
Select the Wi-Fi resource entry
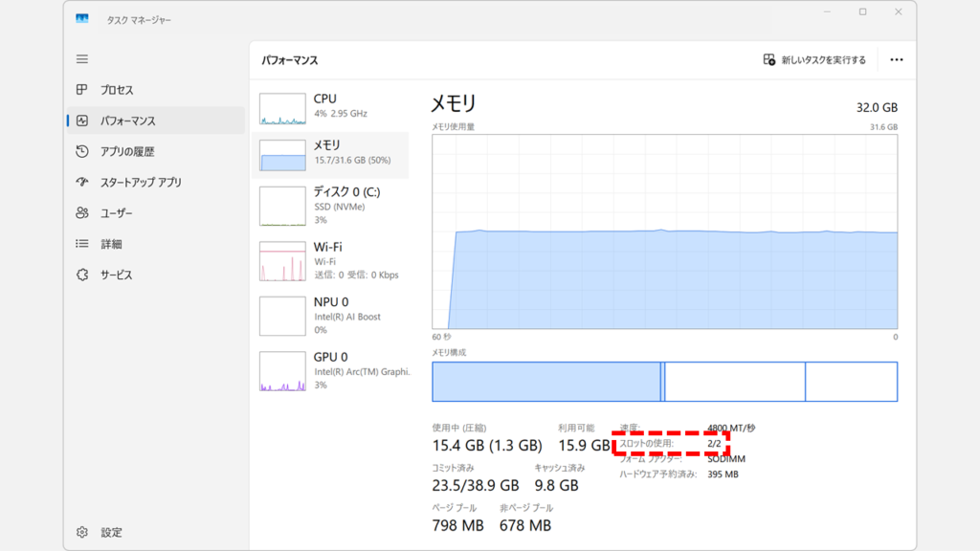[x=331, y=260]
